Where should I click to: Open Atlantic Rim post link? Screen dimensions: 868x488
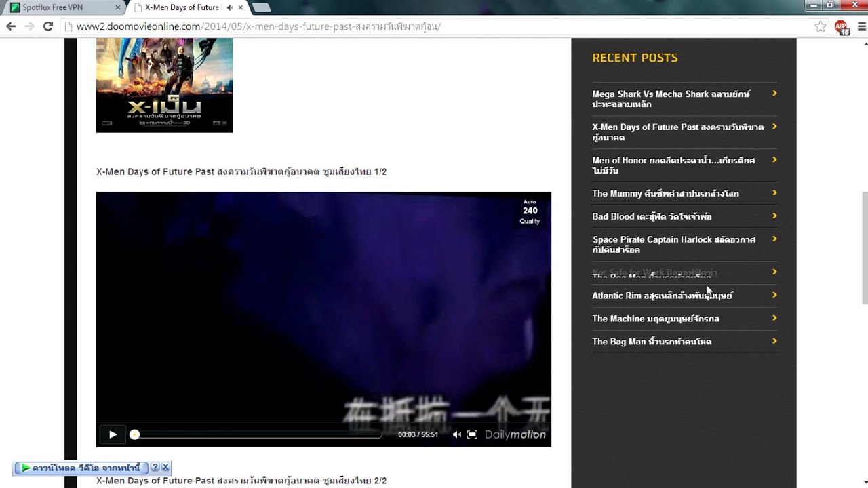coord(662,296)
